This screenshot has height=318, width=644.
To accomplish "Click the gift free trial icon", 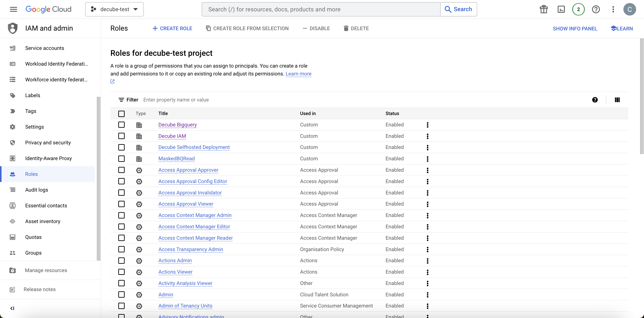I will coord(543,9).
